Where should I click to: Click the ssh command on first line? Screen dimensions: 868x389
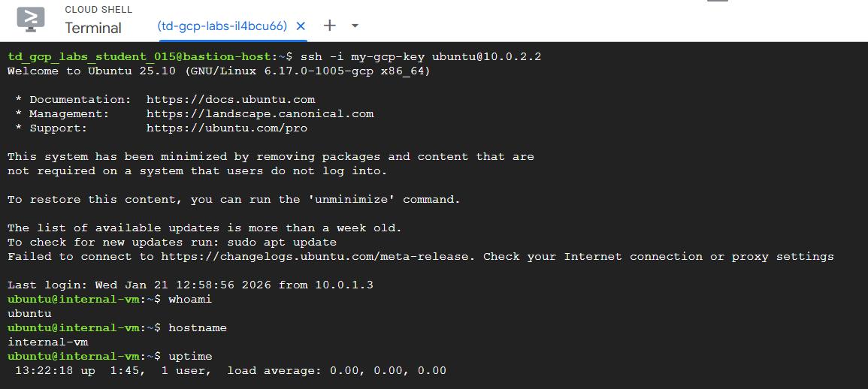421,56
